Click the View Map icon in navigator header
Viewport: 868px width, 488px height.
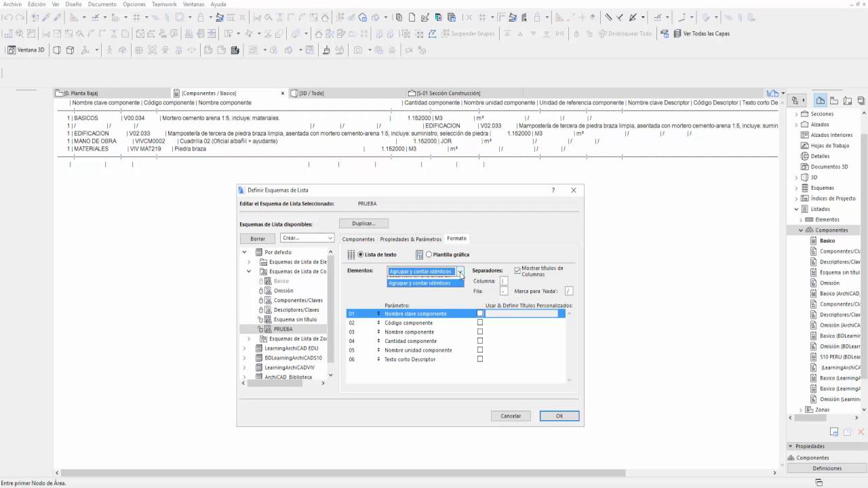coord(834,100)
